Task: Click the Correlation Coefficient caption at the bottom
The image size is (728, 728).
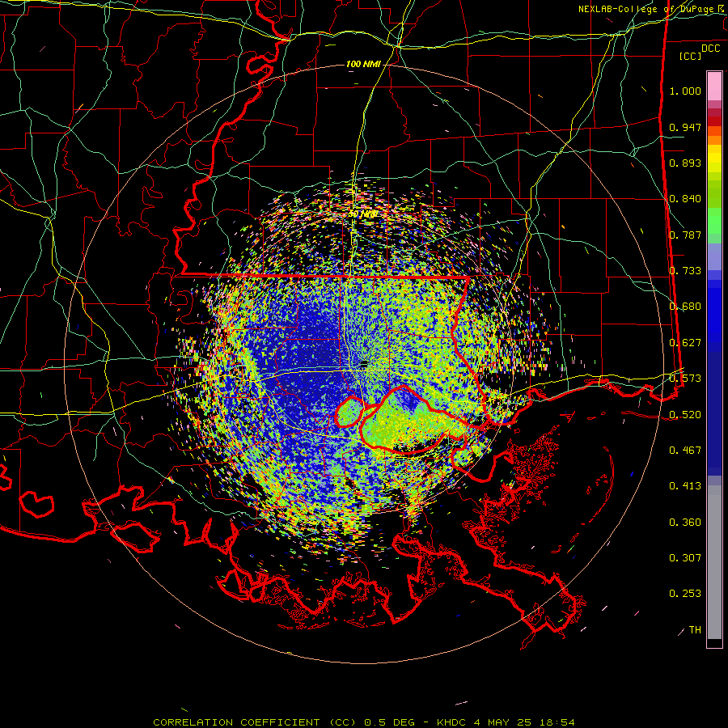Action: [364, 722]
